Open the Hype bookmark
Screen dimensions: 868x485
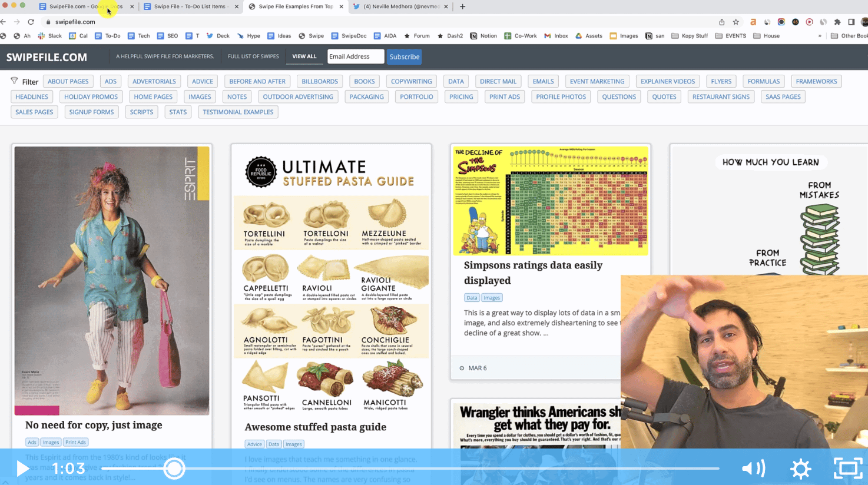[x=249, y=36]
